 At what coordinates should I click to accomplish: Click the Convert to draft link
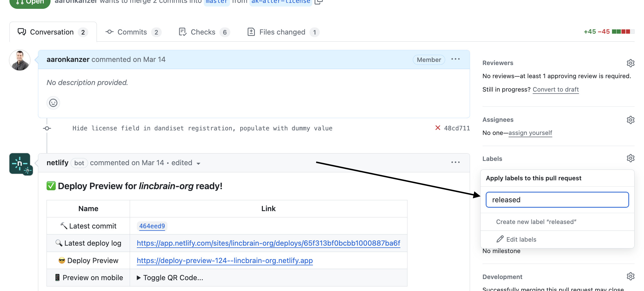click(x=555, y=89)
